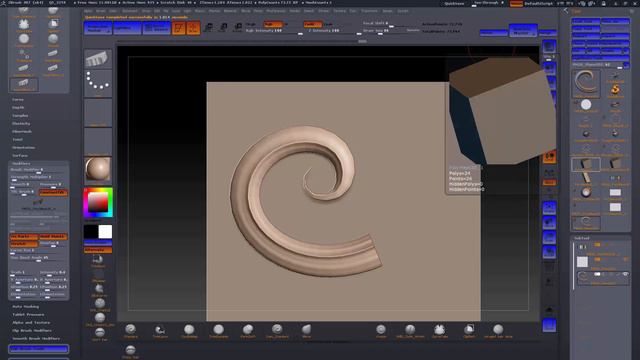Select the Move transform icon in top shelf
640x360 pixels.
tap(209, 27)
